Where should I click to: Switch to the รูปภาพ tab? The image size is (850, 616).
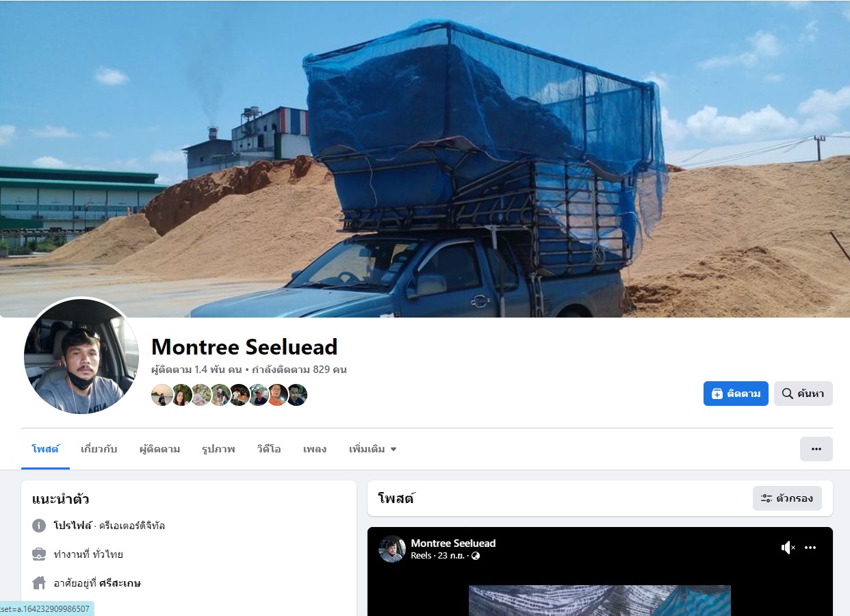point(218,449)
